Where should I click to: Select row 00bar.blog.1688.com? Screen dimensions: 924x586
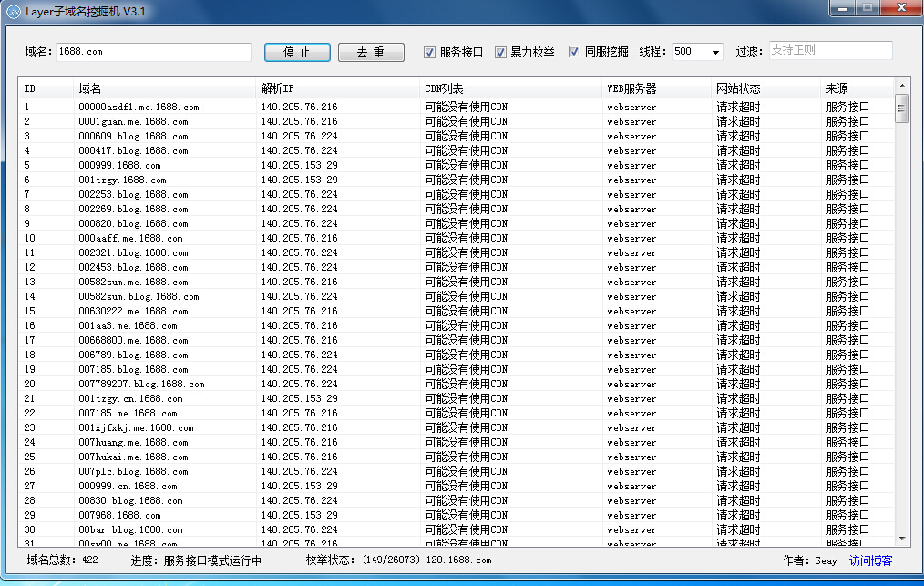(457, 530)
